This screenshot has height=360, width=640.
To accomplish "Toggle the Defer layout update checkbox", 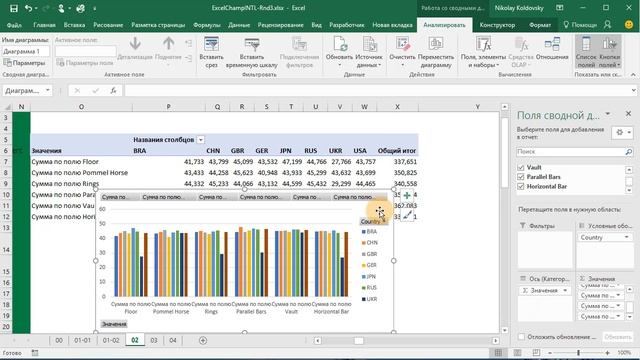I will pyautogui.click(x=522, y=337).
